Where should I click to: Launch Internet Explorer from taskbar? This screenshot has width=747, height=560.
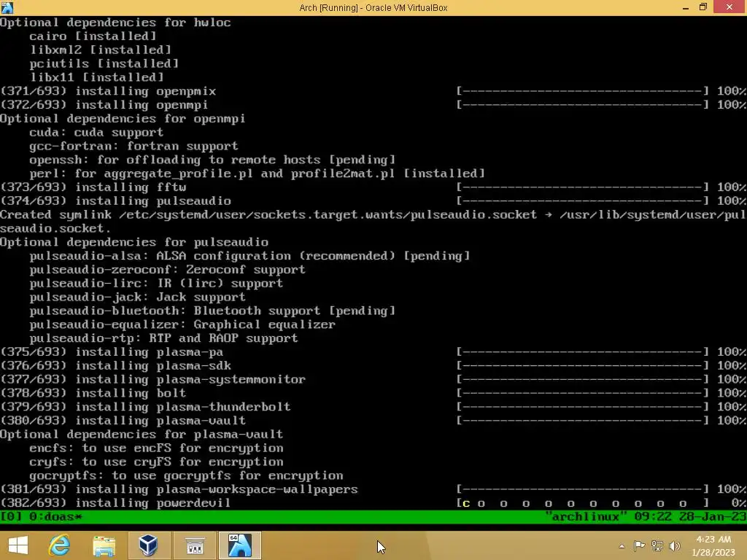pyautogui.click(x=60, y=545)
